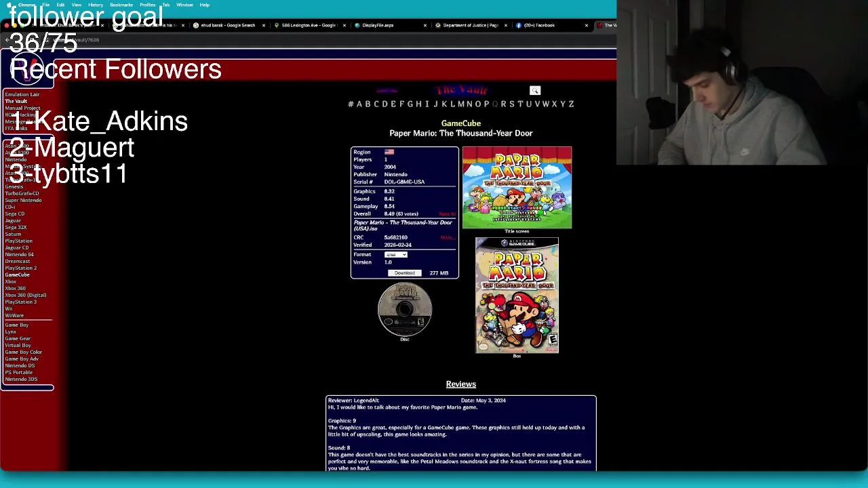The height and width of the screenshot is (488, 868).
Task: Select Virtual Boy in the handheld list
Action: [18, 345]
